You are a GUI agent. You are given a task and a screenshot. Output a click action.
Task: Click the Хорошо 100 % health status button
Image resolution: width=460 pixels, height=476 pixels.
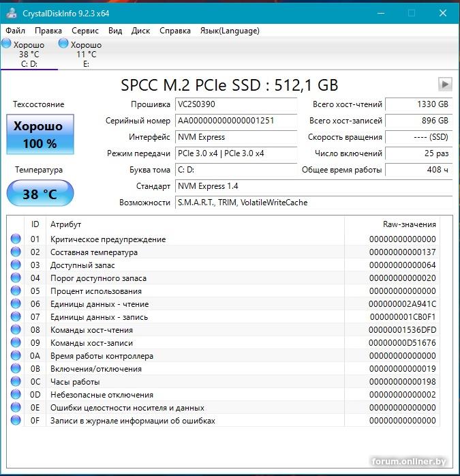[x=40, y=134]
